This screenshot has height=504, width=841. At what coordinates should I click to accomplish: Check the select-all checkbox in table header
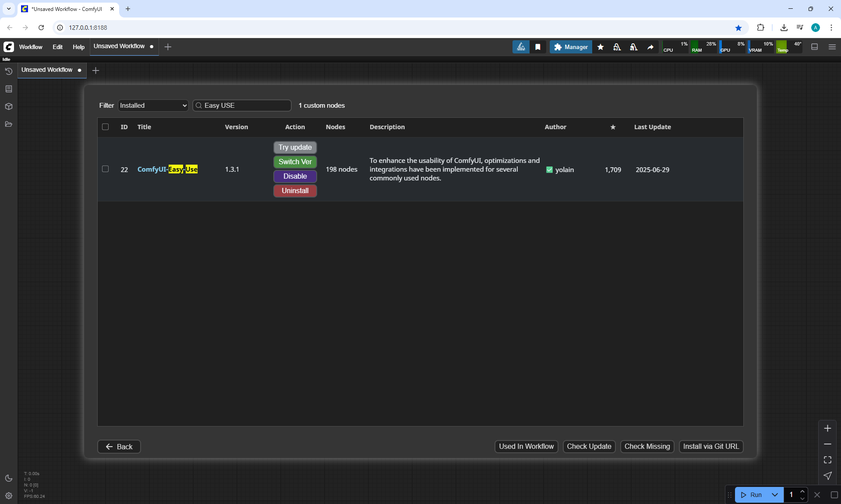pyautogui.click(x=105, y=127)
